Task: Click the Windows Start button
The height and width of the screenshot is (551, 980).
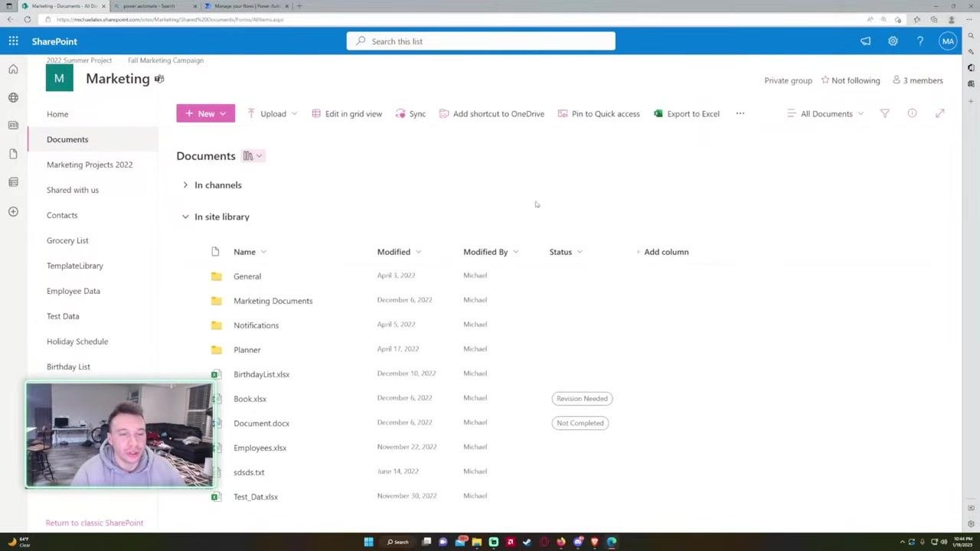Action: click(368, 542)
